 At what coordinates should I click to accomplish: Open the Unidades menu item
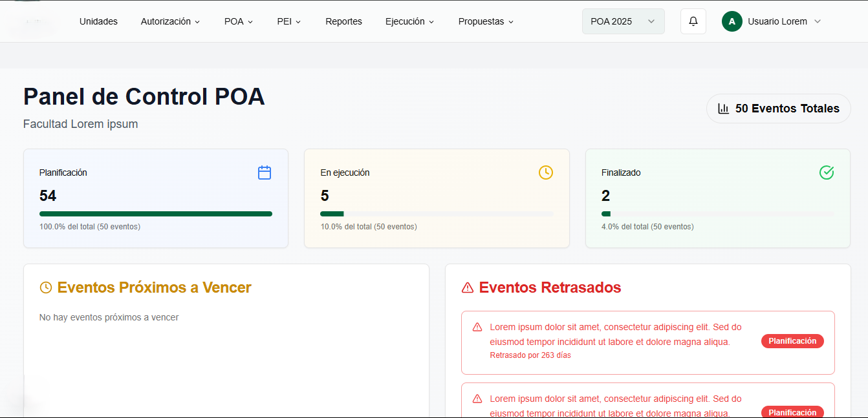[98, 21]
